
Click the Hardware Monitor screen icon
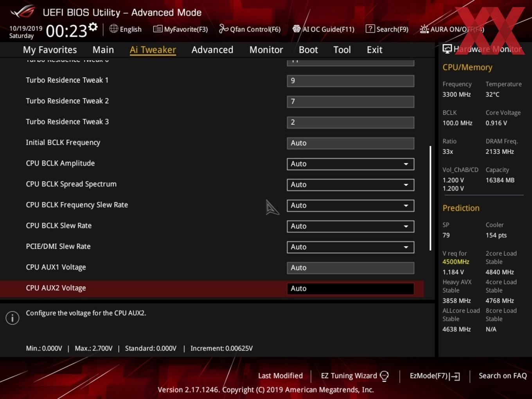[x=447, y=49]
